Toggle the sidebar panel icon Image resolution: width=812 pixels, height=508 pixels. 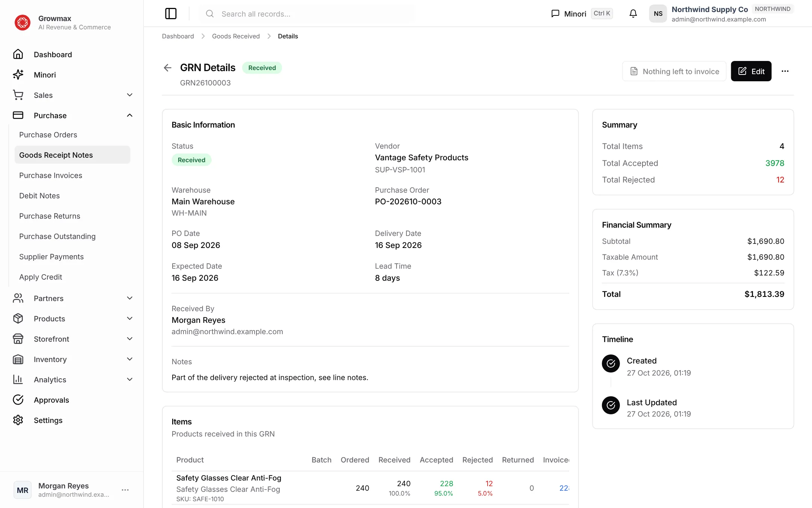pos(171,14)
